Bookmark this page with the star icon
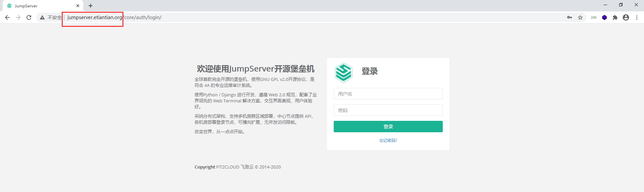The image size is (644, 192). click(x=580, y=17)
